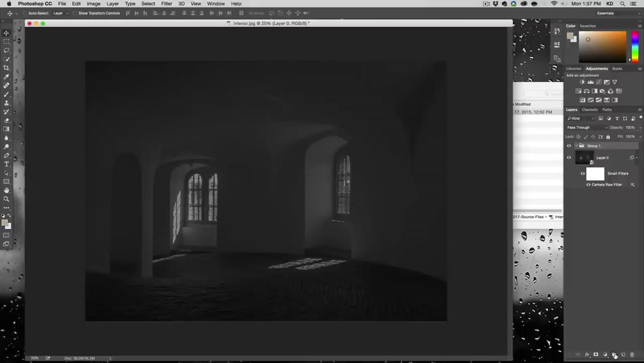Switch to the Swatches tab

588,26
